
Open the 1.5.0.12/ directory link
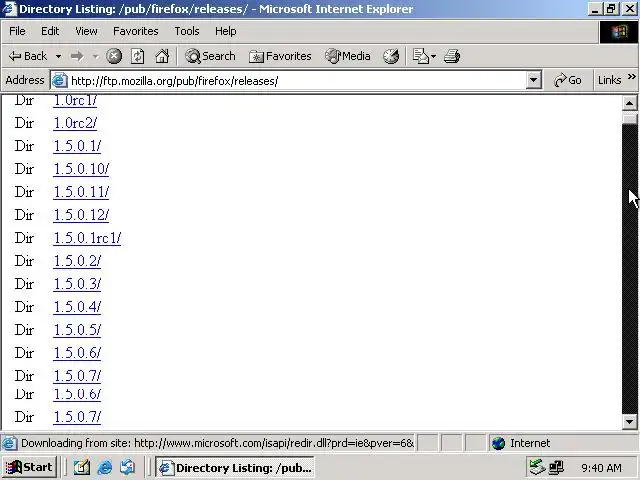(81, 215)
